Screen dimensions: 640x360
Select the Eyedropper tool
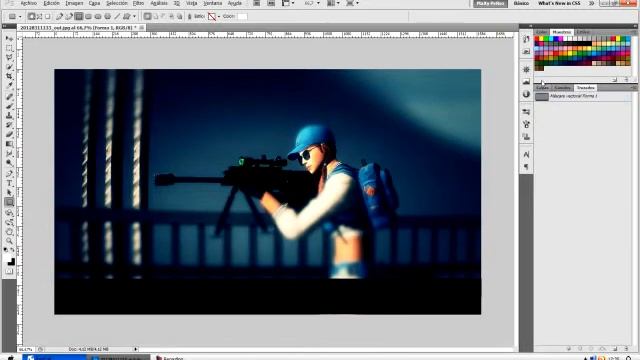pos(9,86)
